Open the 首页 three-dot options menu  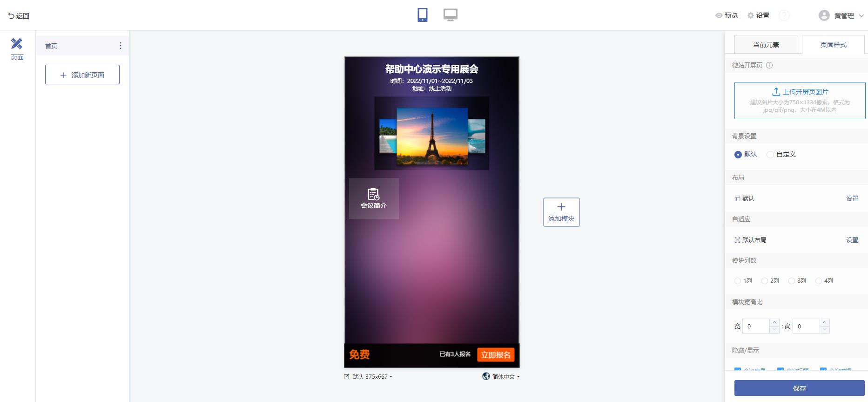(x=121, y=46)
